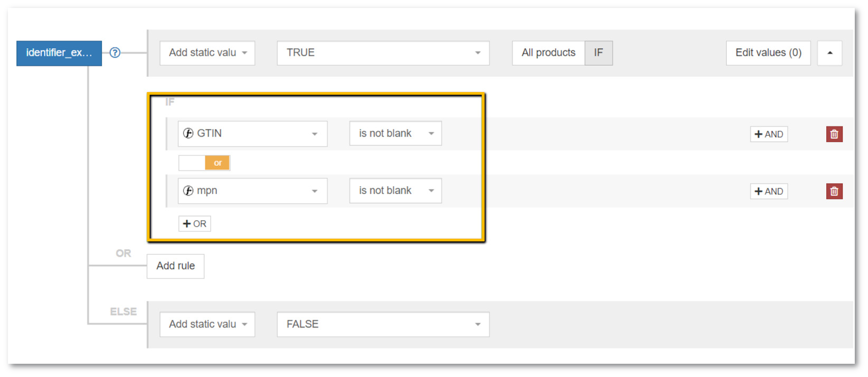Delete the GTIN condition row
This screenshot has height=377, width=868.
(834, 134)
